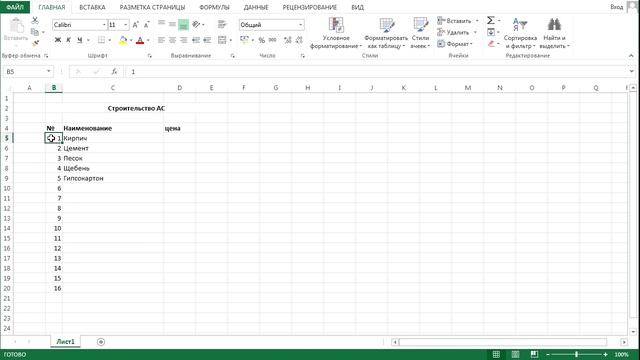Adjust the zoom slider handle

tap(576, 354)
